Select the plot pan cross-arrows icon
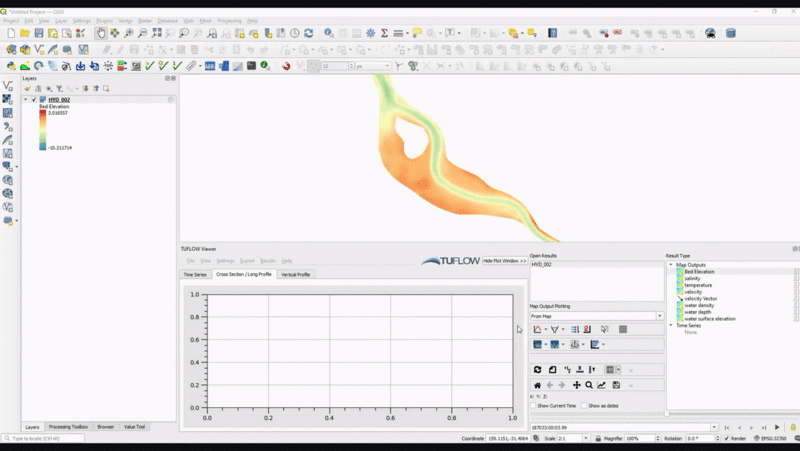 (576, 385)
